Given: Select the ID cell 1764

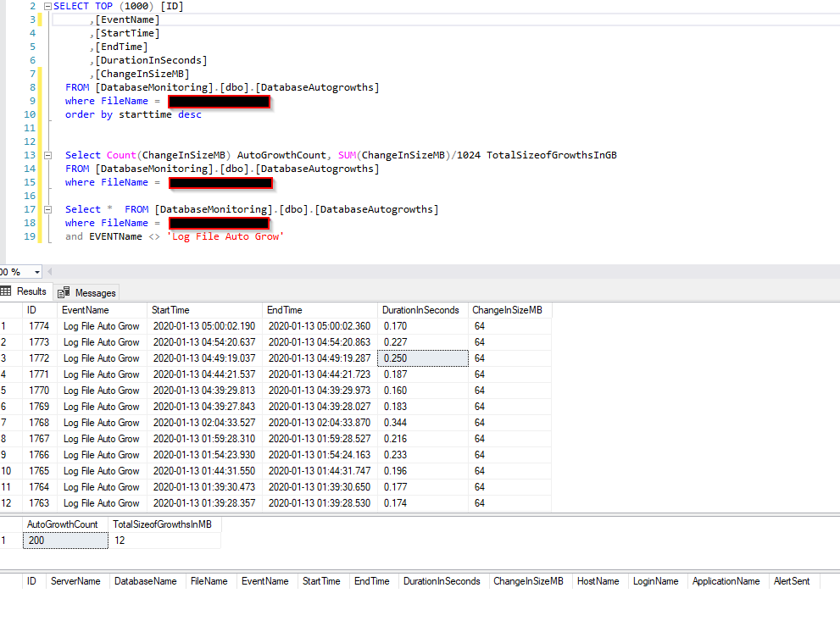Looking at the screenshot, I should tap(40, 487).
